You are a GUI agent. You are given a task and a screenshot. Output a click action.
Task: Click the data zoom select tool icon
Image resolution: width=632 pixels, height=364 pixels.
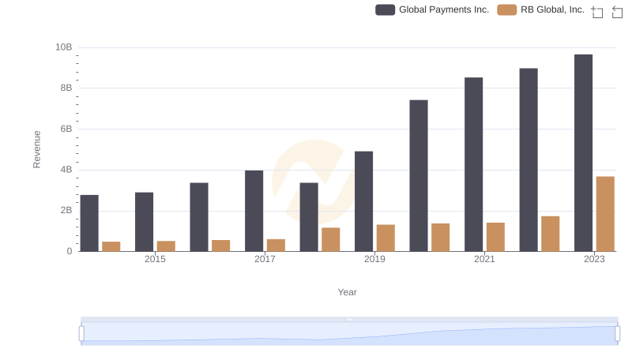click(x=597, y=12)
